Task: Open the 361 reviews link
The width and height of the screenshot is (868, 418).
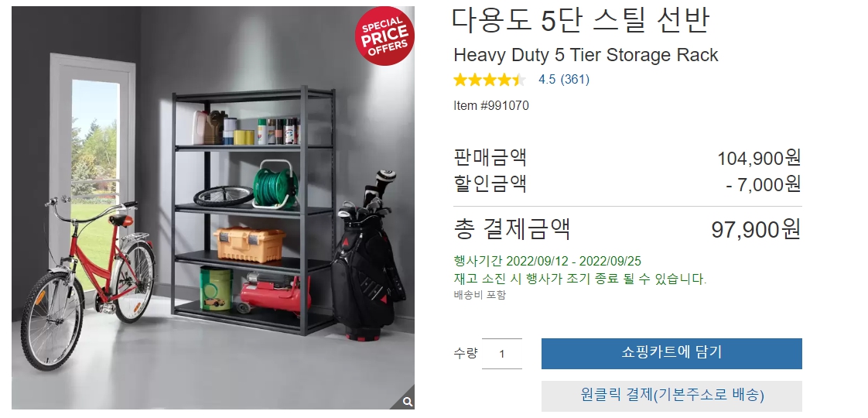Action: point(575,79)
